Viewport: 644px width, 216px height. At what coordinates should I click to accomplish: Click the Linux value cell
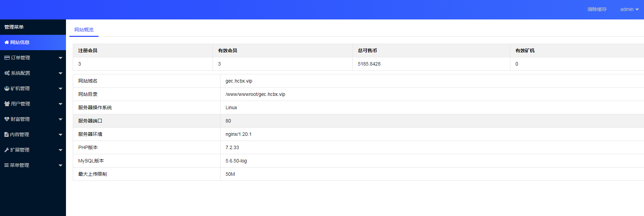432,107
